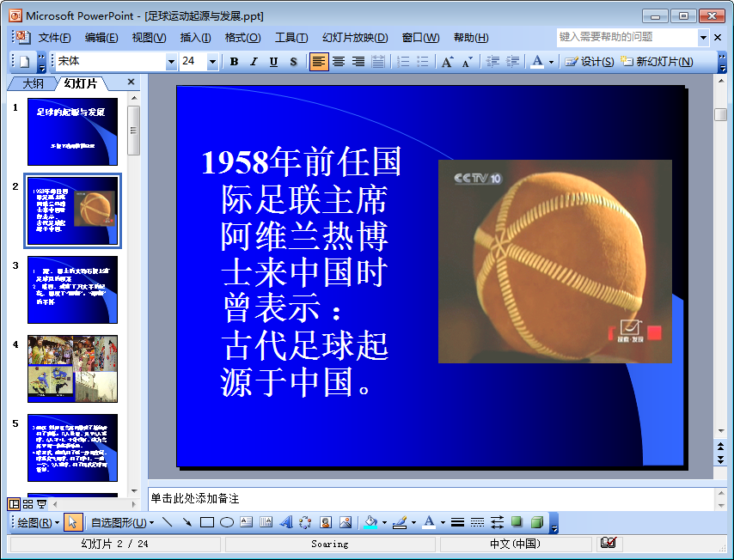Image resolution: width=734 pixels, height=560 pixels.
Task: Decrease font size icon
Action: 468,61
